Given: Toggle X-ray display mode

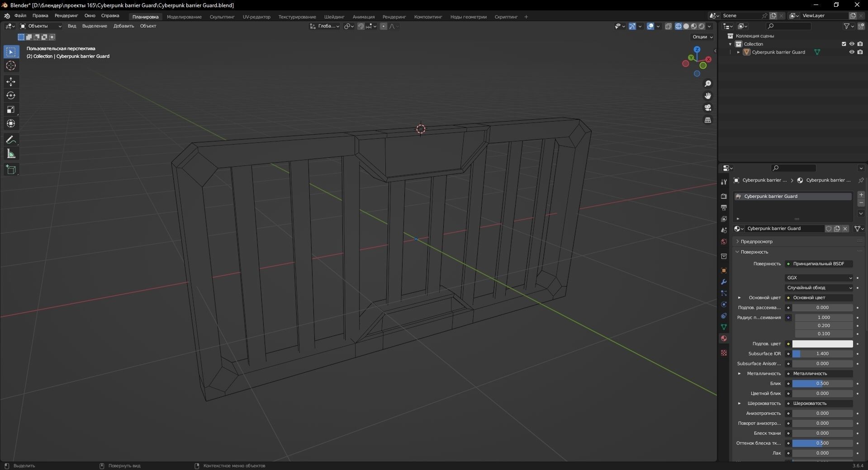Looking at the screenshot, I should [669, 26].
